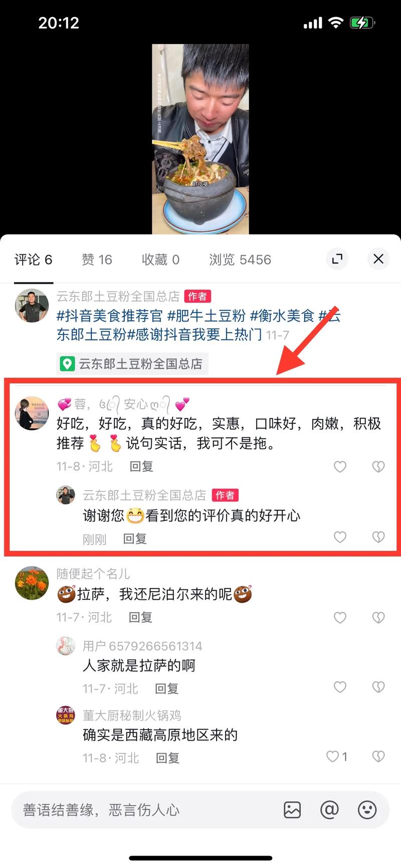Dislike the 好吃好吃 comment
This screenshot has height=868, width=401.
pyautogui.click(x=378, y=467)
